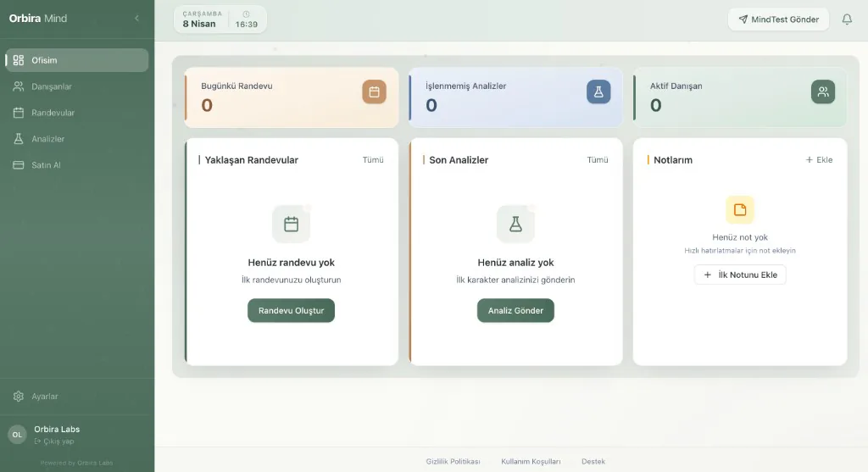The image size is (868, 472).
Task: Open the Destek footer link
Action: (x=593, y=462)
